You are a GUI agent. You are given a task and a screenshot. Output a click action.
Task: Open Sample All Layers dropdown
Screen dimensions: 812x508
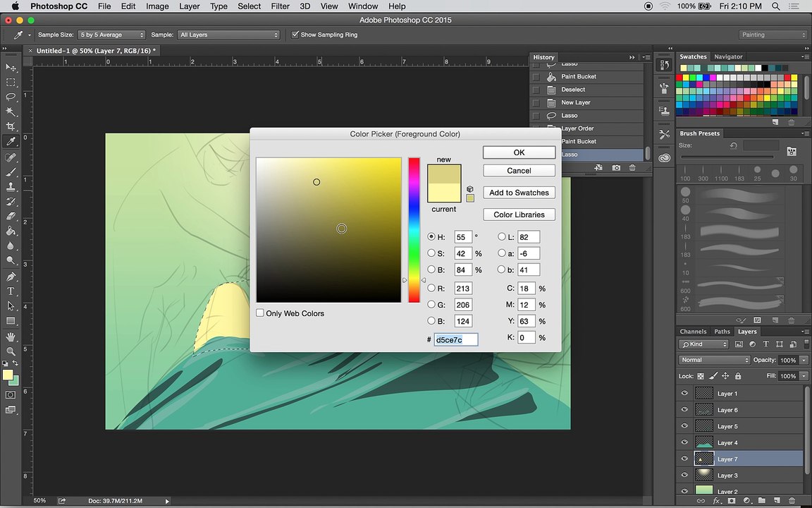click(x=228, y=35)
